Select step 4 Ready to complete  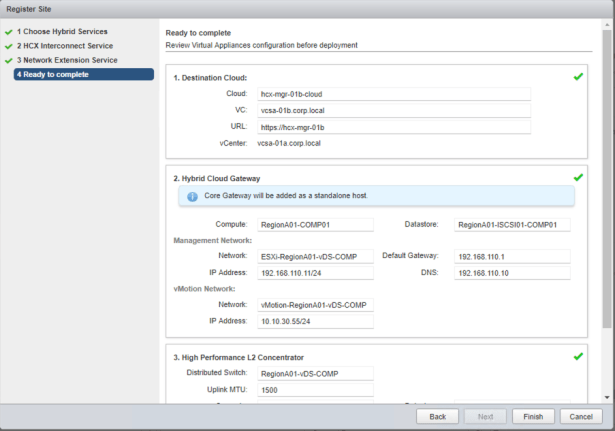point(84,75)
